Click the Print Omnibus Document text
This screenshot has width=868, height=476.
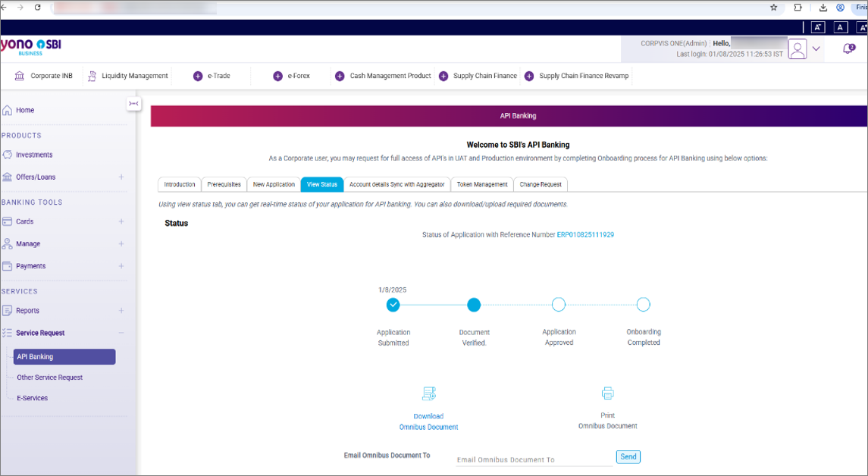[x=608, y=421]
